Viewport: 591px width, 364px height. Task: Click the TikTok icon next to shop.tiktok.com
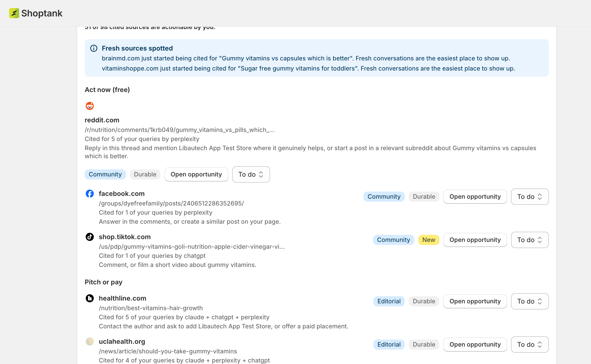click(x=90, y=237)
